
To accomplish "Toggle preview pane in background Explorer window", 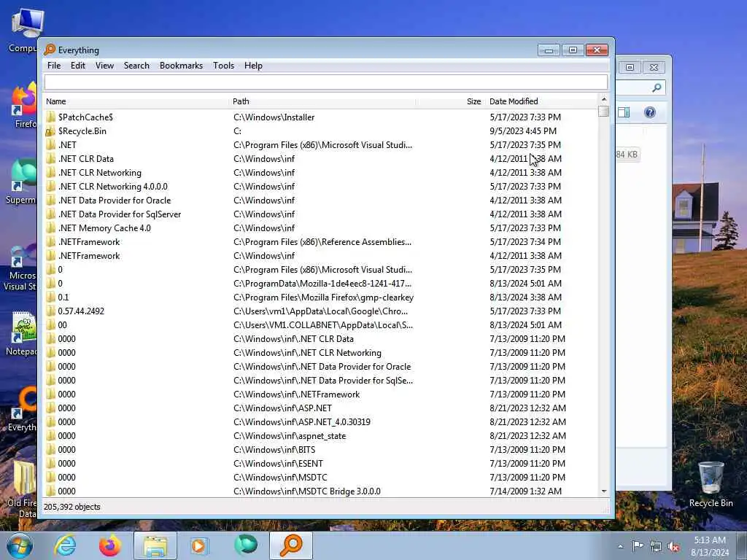I will 624,112.
